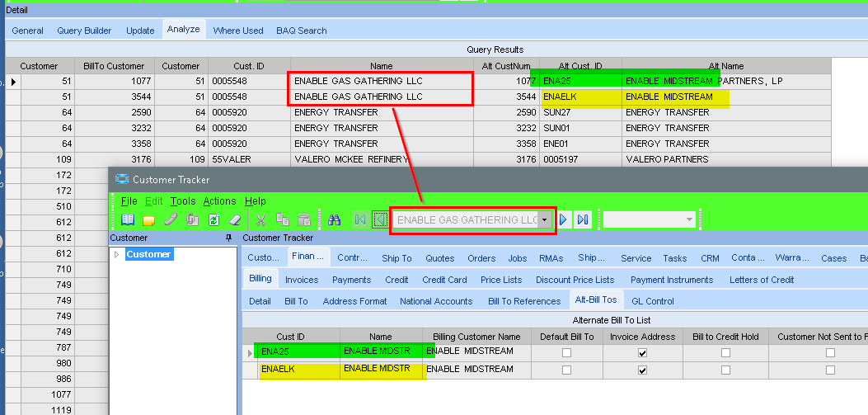Screen dimensions: 868x415
Task: Open the CRM tab
Action: [x=711, y=258]
